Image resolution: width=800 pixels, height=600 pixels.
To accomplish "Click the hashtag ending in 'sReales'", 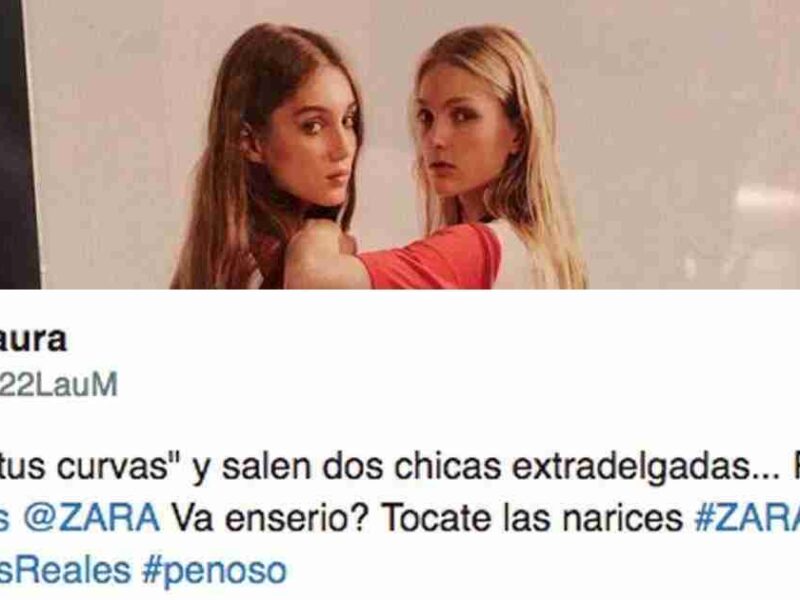I will tap(65, 569).
